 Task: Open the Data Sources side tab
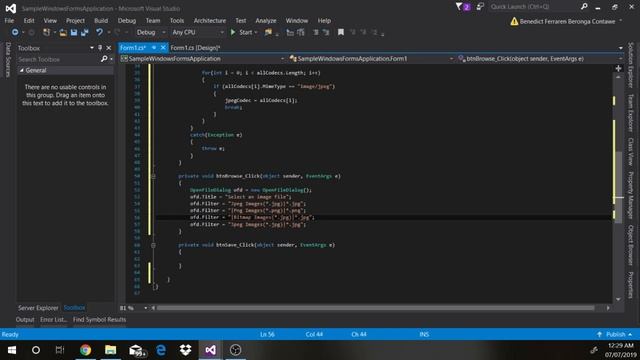pos(7,60)
